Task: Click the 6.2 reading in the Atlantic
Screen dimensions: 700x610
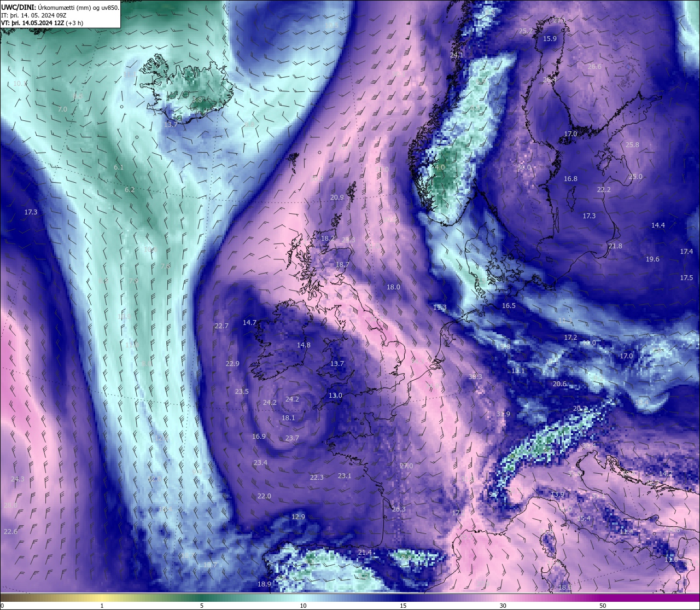Action: point(130,190)
